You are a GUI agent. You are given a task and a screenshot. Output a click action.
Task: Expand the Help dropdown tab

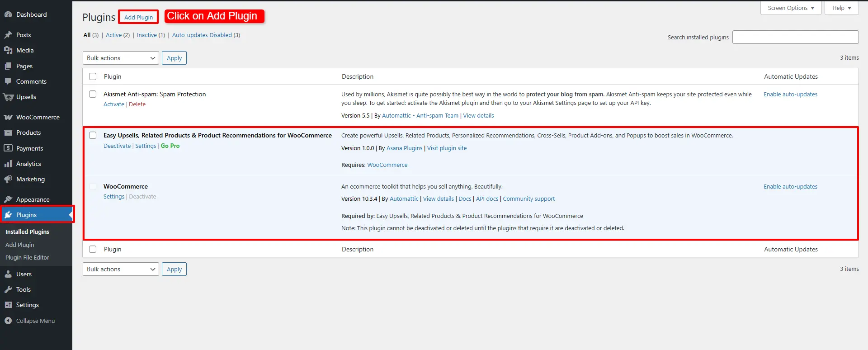tap(841, 8)
